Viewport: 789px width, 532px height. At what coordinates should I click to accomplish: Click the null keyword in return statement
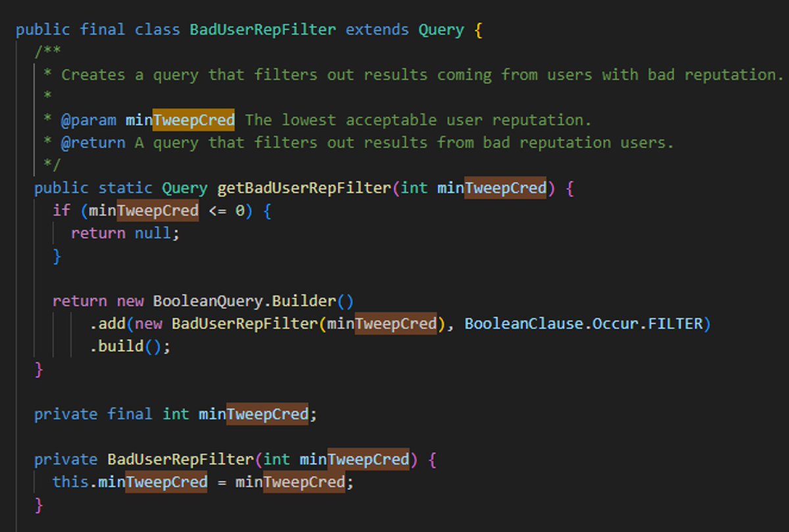[156, 233]
